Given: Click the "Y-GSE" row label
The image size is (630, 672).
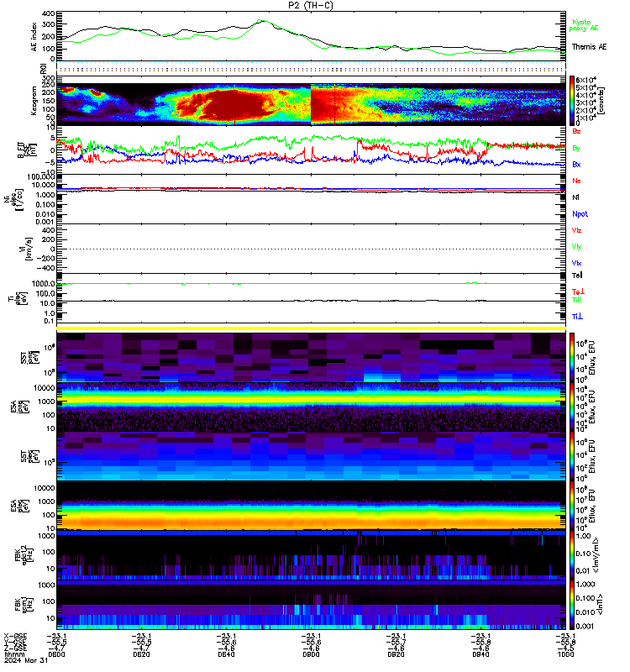Looking at the screenshot, I should 15,643.
